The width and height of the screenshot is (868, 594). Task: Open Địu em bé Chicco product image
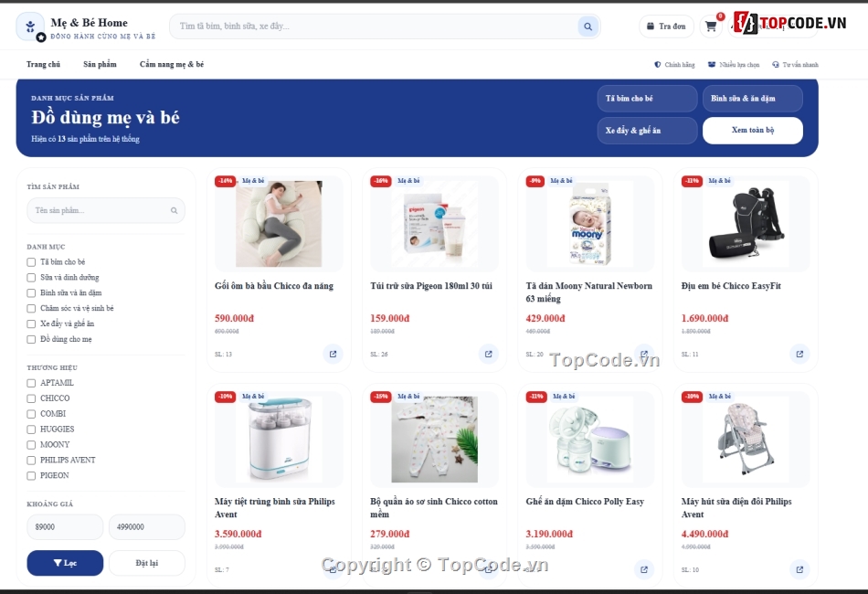[x=745, y=224]
